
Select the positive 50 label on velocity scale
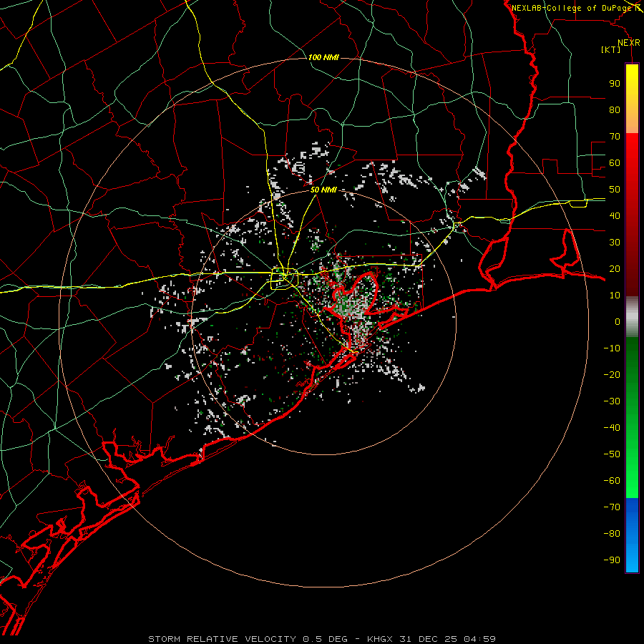(615, 190)
